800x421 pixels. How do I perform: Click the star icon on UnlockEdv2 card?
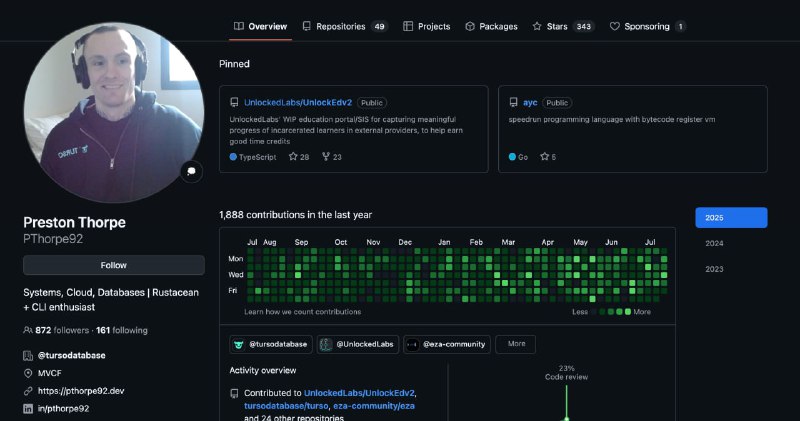(293, 157)
